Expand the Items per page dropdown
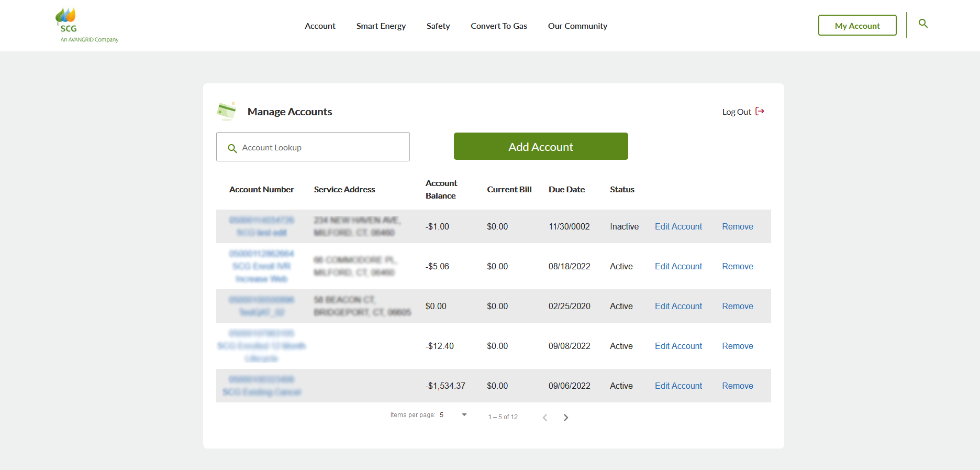Screen dimensions: 980x470 [x=464, y=415]
